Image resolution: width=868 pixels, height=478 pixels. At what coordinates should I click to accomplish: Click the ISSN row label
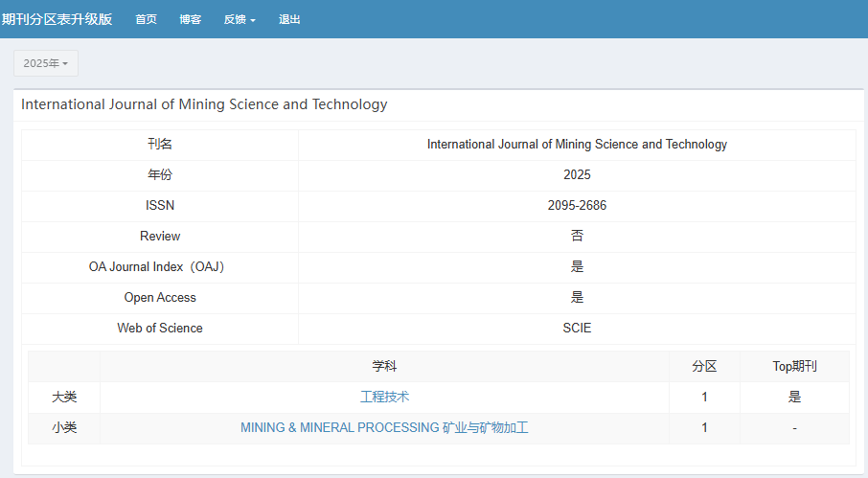click(160, 205)
